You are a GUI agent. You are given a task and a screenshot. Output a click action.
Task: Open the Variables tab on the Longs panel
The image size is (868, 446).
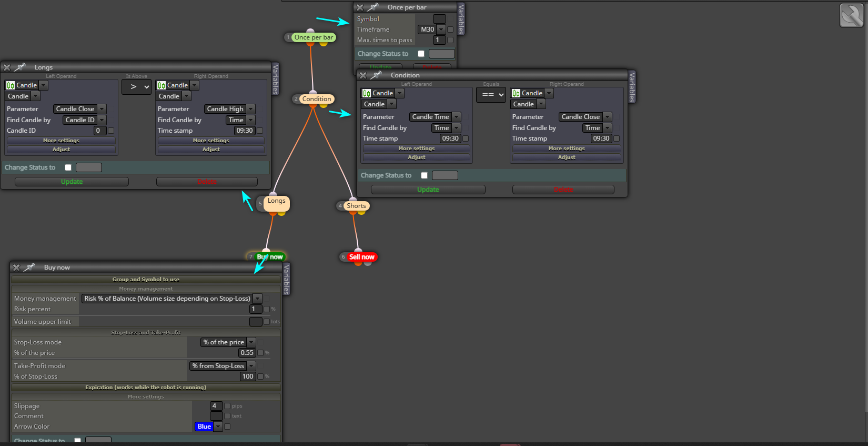[x=275, y=79]
